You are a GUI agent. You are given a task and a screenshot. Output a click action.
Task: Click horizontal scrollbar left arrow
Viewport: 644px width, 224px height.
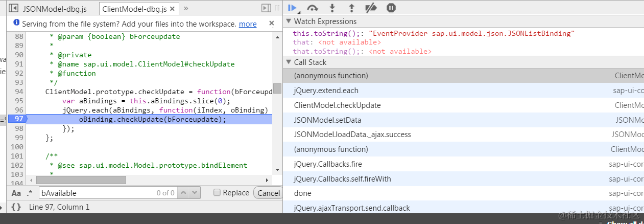click(x=31, y=180)
